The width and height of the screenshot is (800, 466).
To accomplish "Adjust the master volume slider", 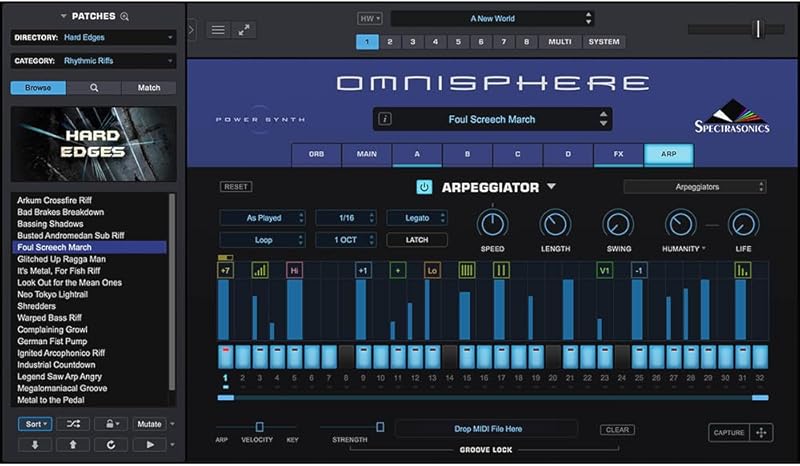I will (x=758, y=29).
